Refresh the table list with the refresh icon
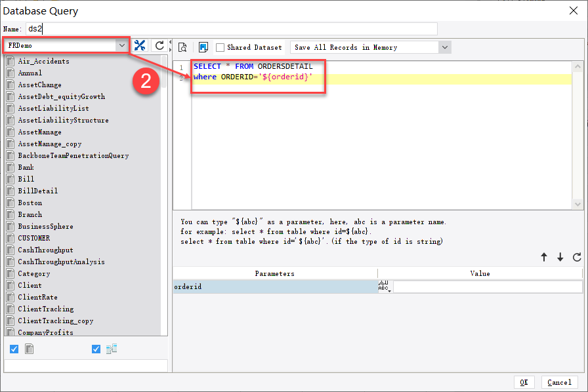This screenshot has height=392, width=588. click(159, 46)
